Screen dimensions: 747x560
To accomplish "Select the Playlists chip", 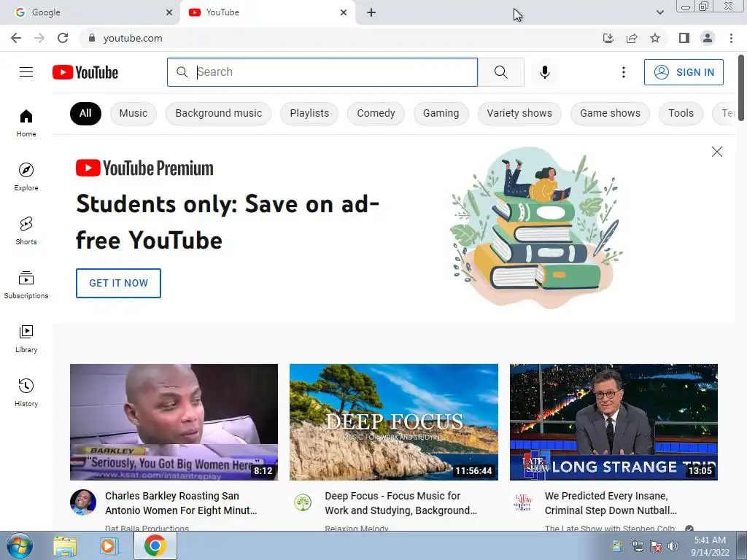I will coord(309,113).
